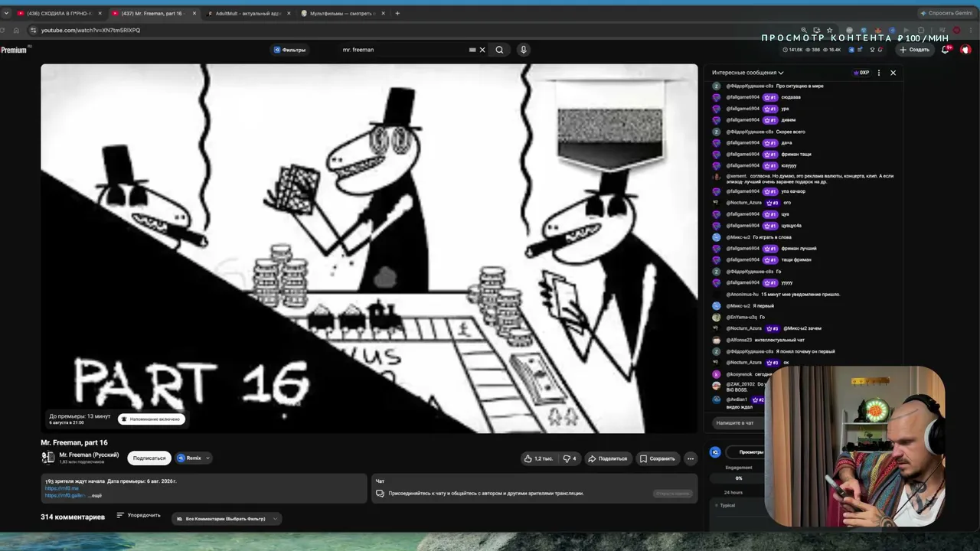Click the video player premiere thumbnail
Screen dimensions: 980x551
(369, 249)
